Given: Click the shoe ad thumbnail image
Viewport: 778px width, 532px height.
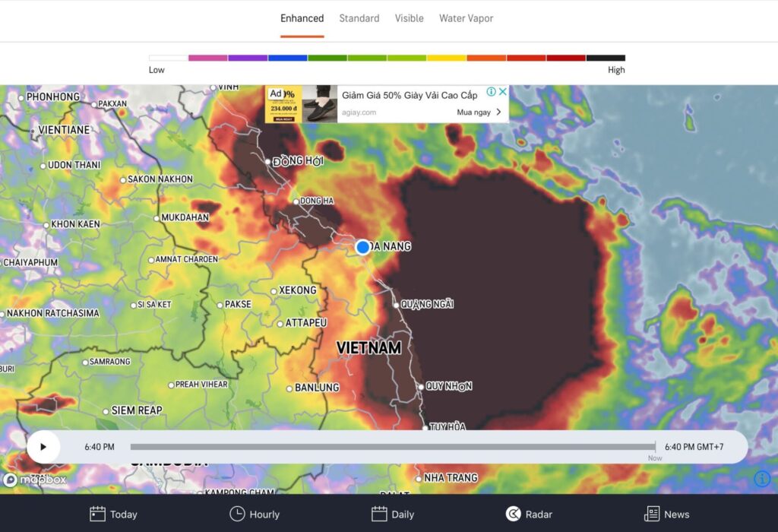Looking at the screenshot, I should tap(320, 103).
